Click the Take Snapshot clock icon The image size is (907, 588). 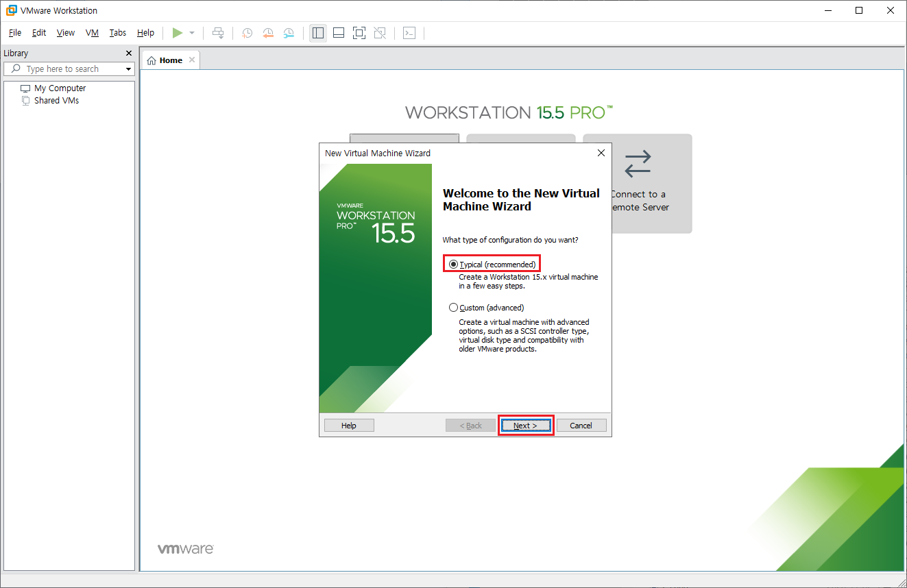pyautogui.click(x=247, y=33)
